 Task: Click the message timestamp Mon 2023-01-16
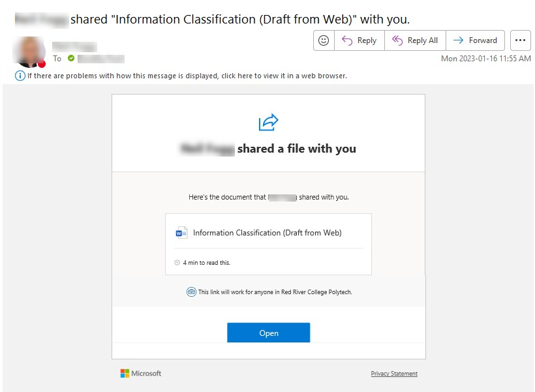click(486, 59)
